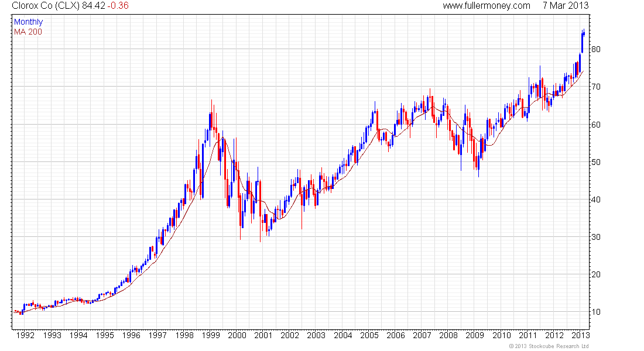Click the 1996 year label
This screenshot has width=644, height=351.
tap(131, 335)
